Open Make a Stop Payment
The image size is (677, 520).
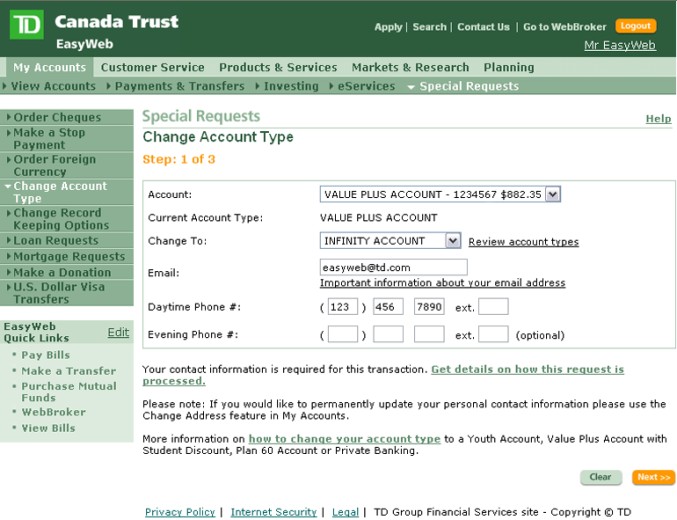pos(66,139)
